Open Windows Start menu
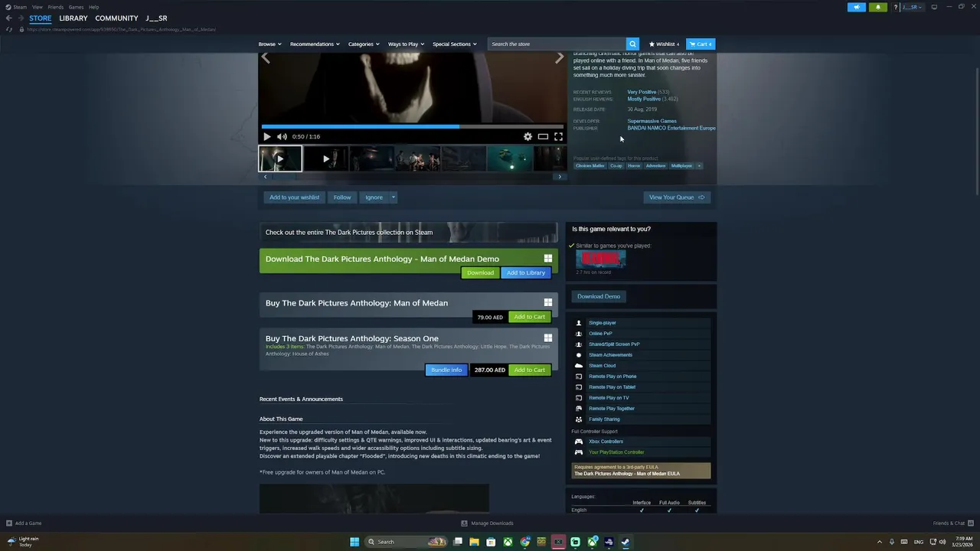 [x=354, y=542]
